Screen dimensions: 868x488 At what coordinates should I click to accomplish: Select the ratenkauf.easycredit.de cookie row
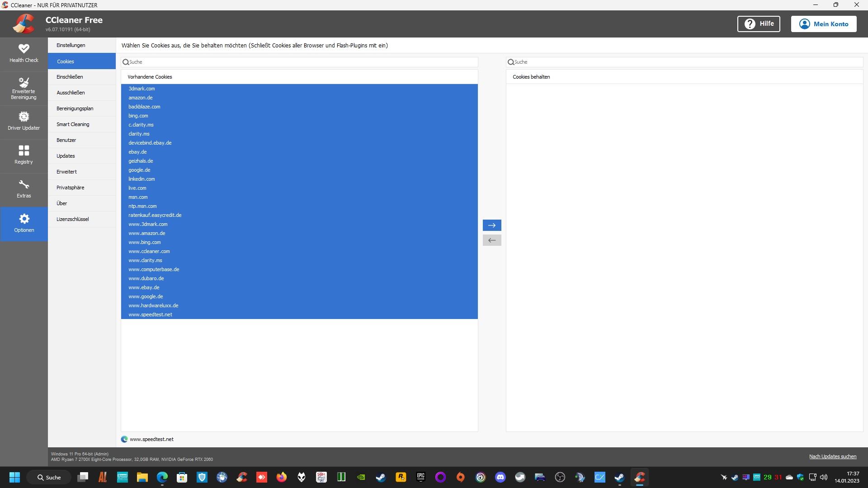click(x=299, y=215)
